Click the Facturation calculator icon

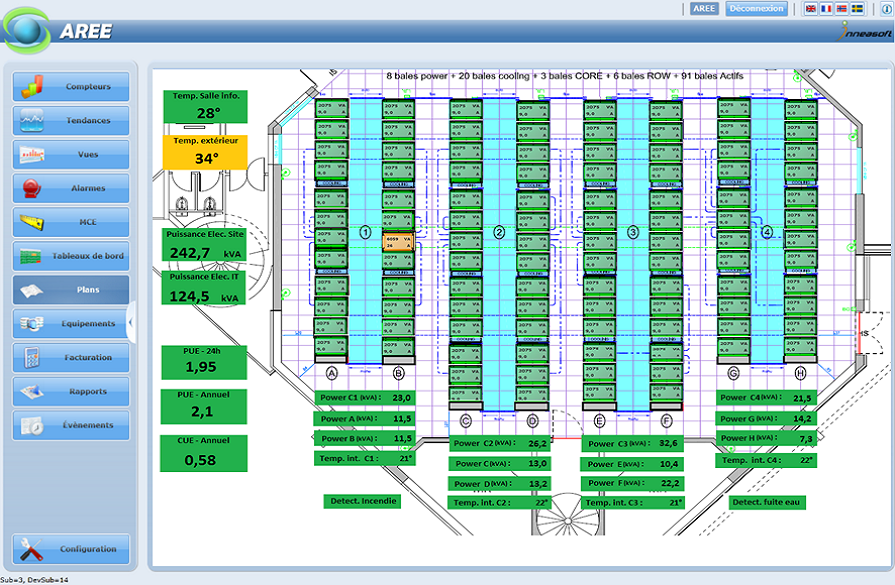(32, 357)
